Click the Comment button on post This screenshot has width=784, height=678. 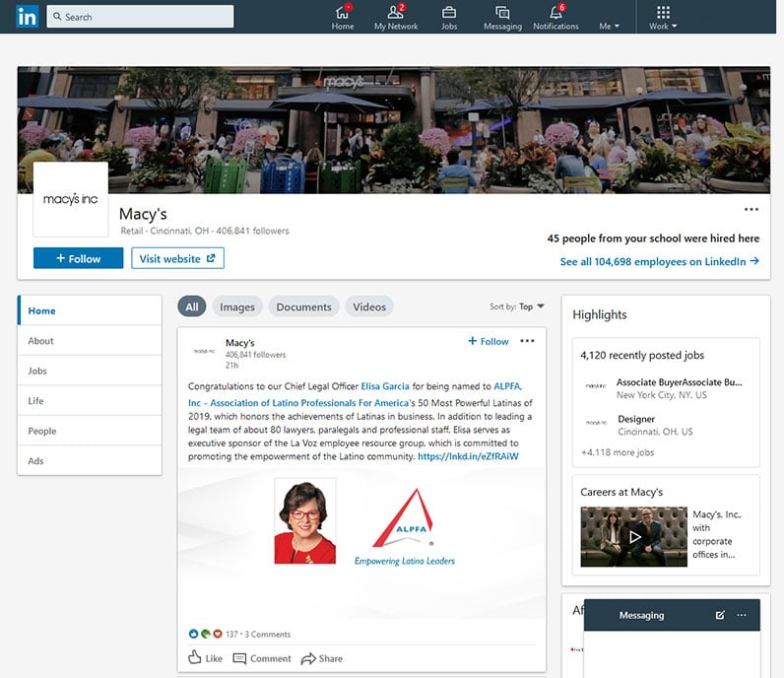(x=262, y=658)
